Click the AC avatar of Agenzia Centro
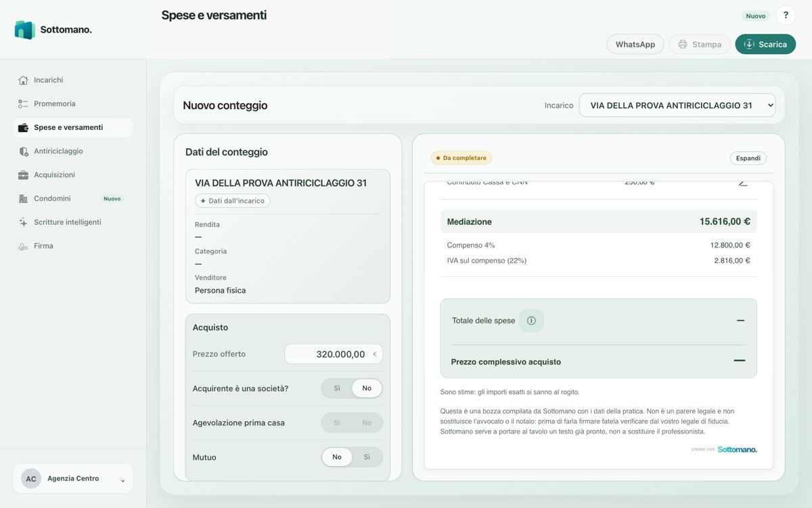Image resolution: width=812 pixels, height=508 pixels. [x=31, y=479]
